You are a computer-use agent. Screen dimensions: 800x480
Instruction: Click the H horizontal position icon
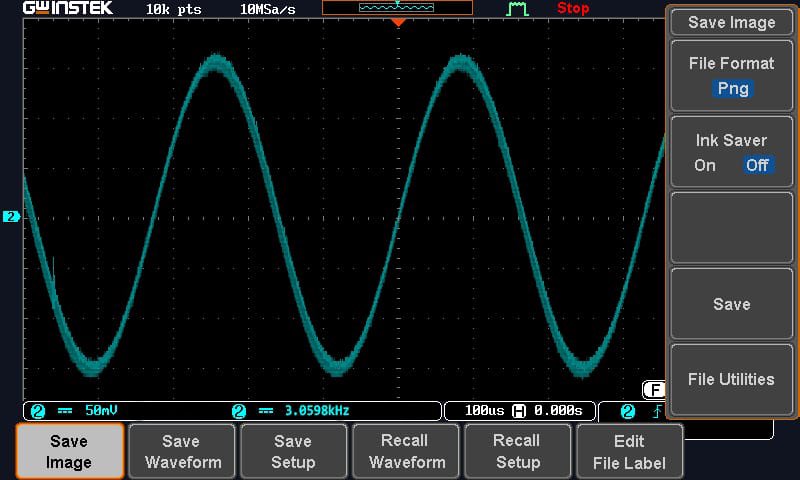coord(519,411)
